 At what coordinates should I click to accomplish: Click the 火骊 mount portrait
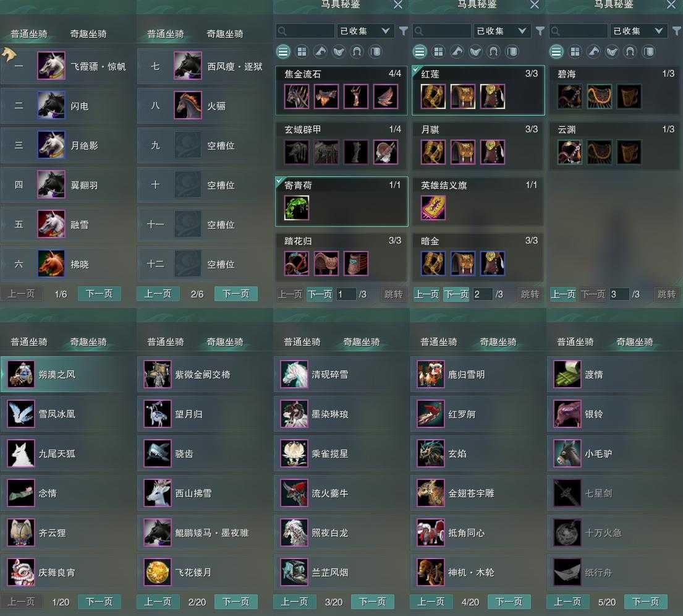coord(188,105)
